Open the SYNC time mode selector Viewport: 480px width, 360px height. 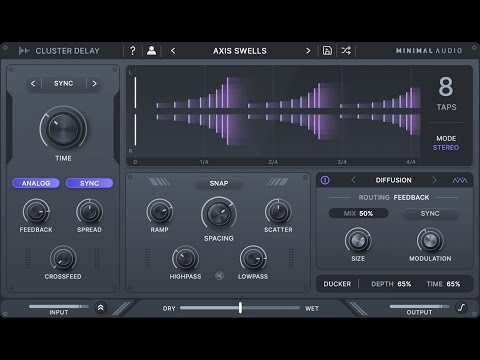(64, 84)
